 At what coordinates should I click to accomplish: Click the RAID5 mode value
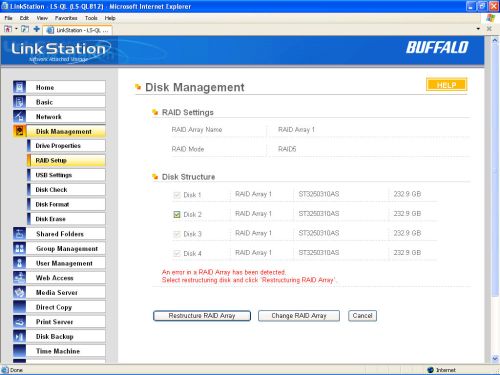(x=287, y=149)
